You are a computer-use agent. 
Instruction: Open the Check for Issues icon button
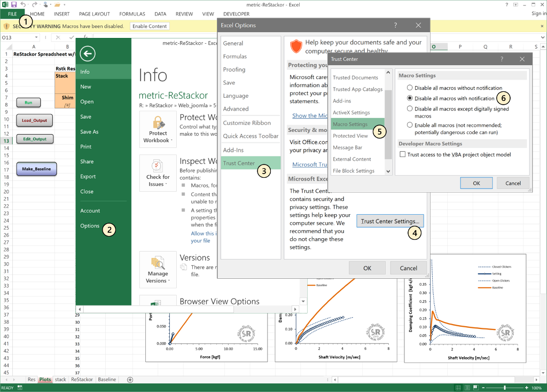coord(158,173)
